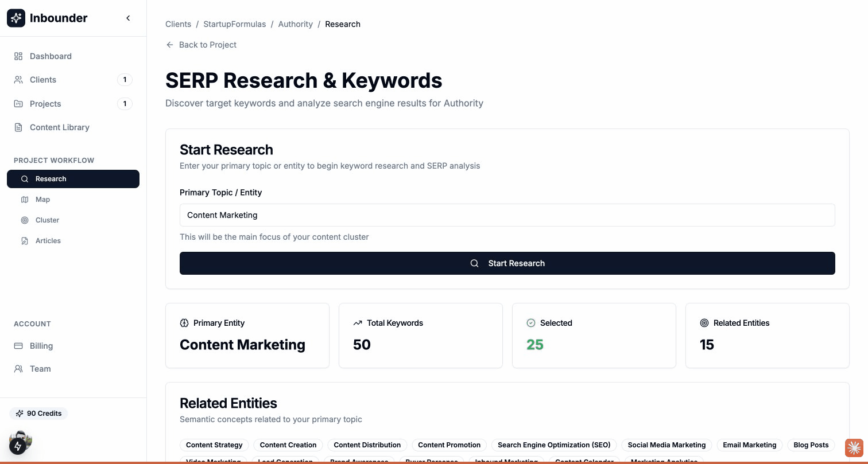
Task: Toggle the Blog Posts entity chip
Action: click(811, 444)
